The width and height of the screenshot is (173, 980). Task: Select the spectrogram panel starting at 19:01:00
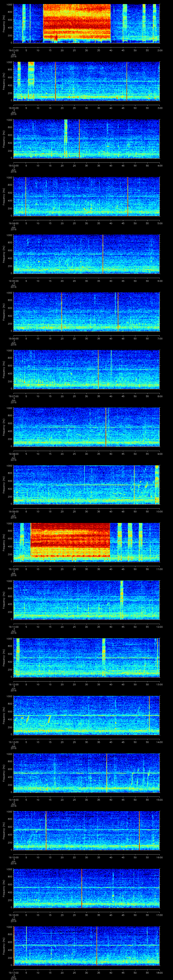(86, 24)
